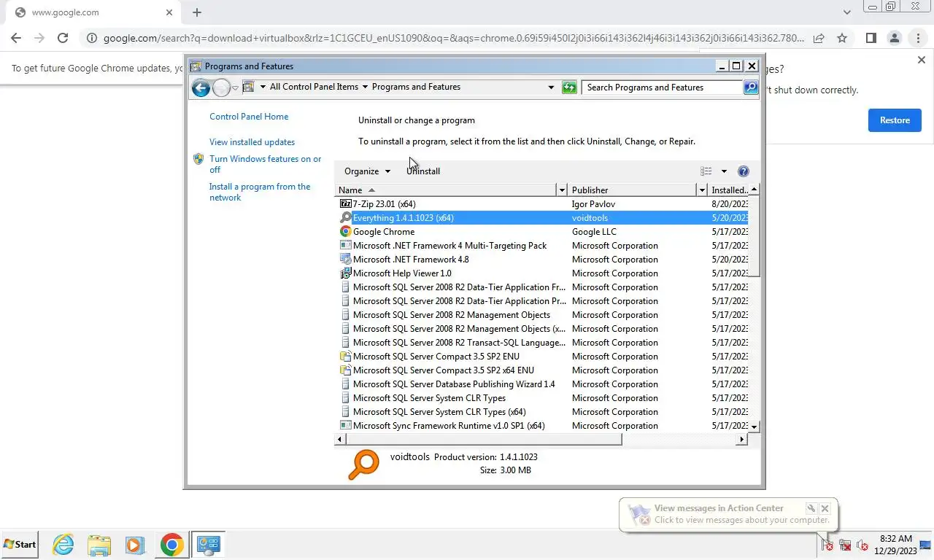The image size is (934, 560).
Task: Click the 7-Zip 23.01 program icon
Action: pyautogui.click(x=346, y=204)
